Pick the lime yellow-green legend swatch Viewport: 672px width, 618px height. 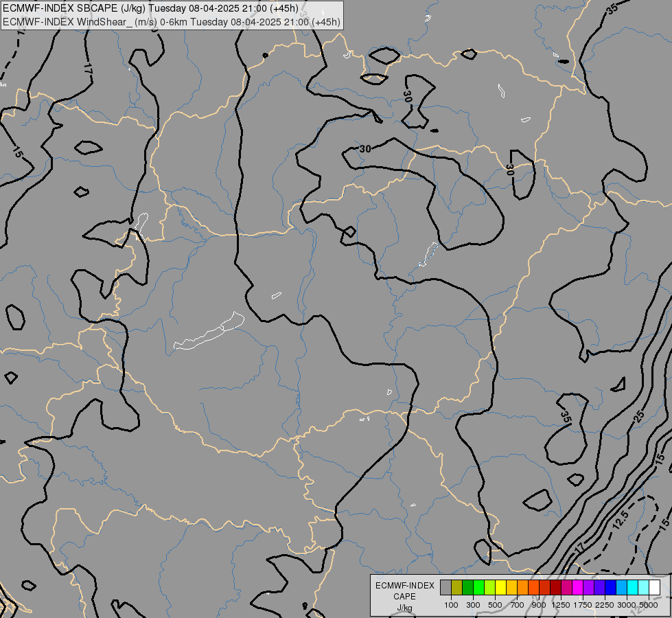[x=490, y=587]
